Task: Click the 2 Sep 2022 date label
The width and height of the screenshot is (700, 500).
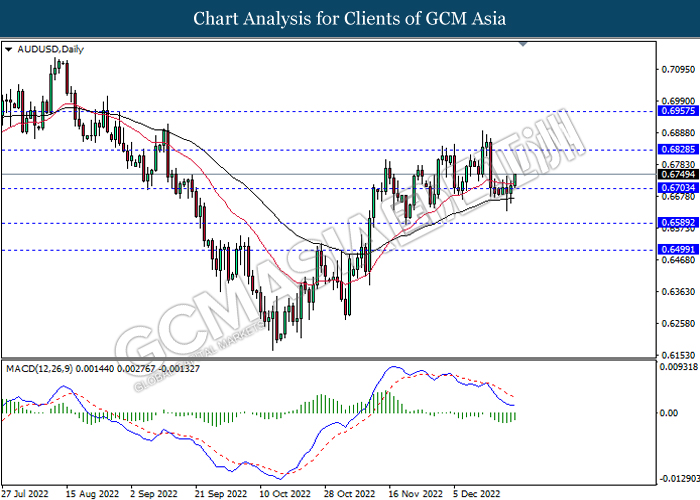Action: click(154, 494)
